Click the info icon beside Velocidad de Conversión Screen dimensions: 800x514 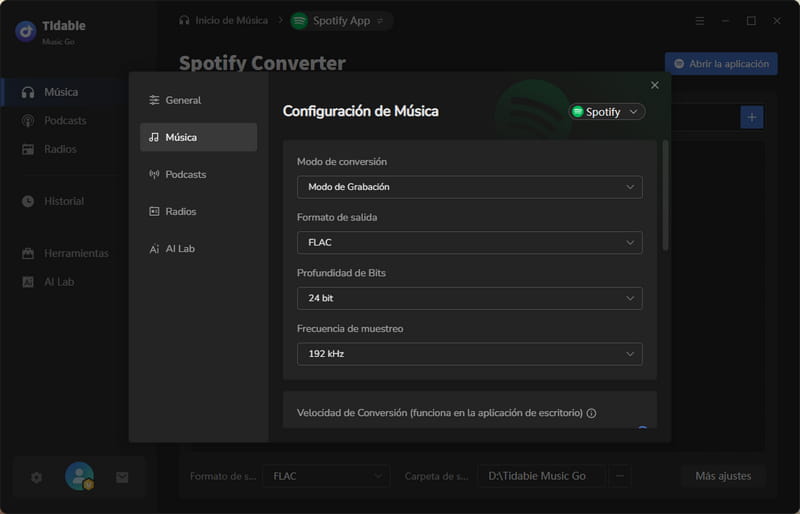(591, 413)
